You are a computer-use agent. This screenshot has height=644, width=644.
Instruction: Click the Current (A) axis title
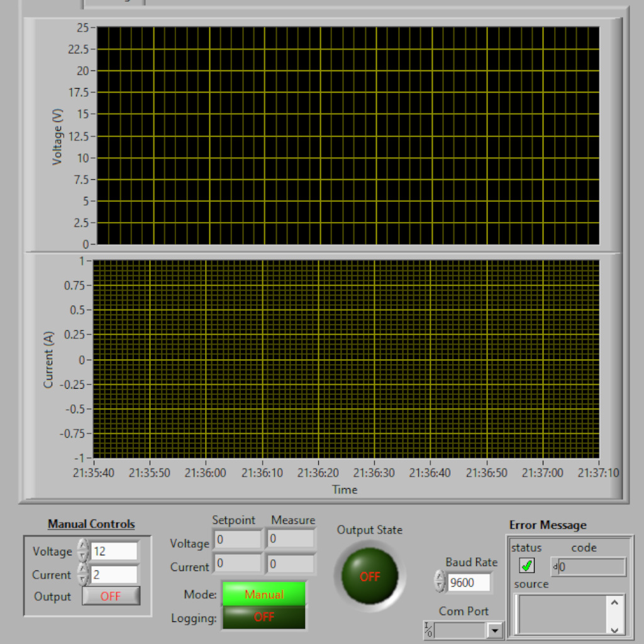point(48,359)
